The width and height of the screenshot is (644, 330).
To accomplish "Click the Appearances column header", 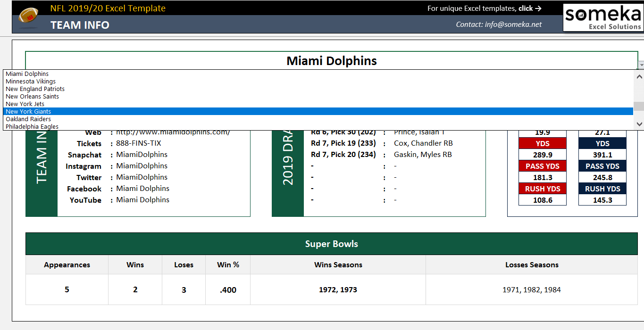I will [x=67, y=265].
